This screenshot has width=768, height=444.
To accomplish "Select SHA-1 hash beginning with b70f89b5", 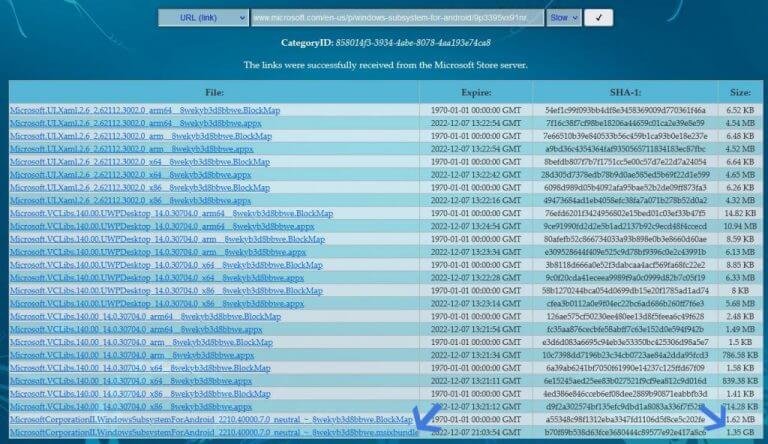I will (x=625, y=432).
